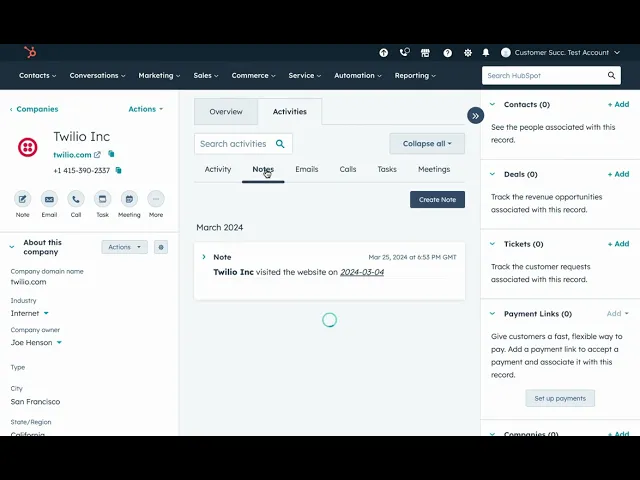Viewport: 640px width, 480px height.
Task: Switch to the Overview tab
Action: pyautogui.click(x=226, y=111)
